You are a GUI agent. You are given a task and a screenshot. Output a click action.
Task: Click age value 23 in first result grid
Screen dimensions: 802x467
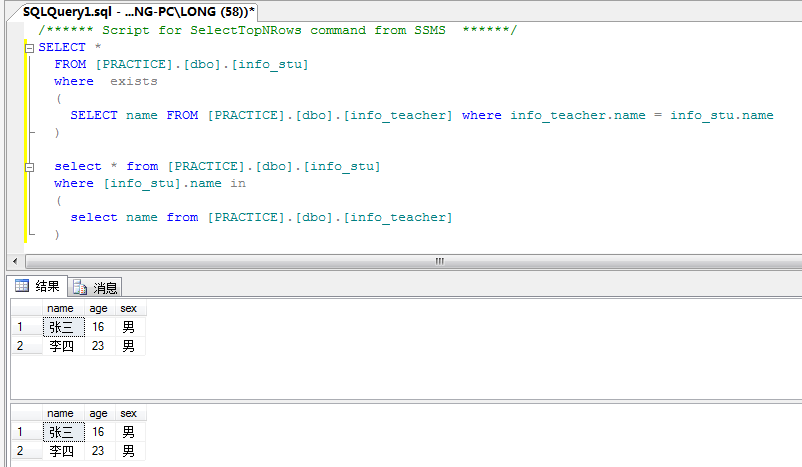pyautogui.click(x=99, y=346)
